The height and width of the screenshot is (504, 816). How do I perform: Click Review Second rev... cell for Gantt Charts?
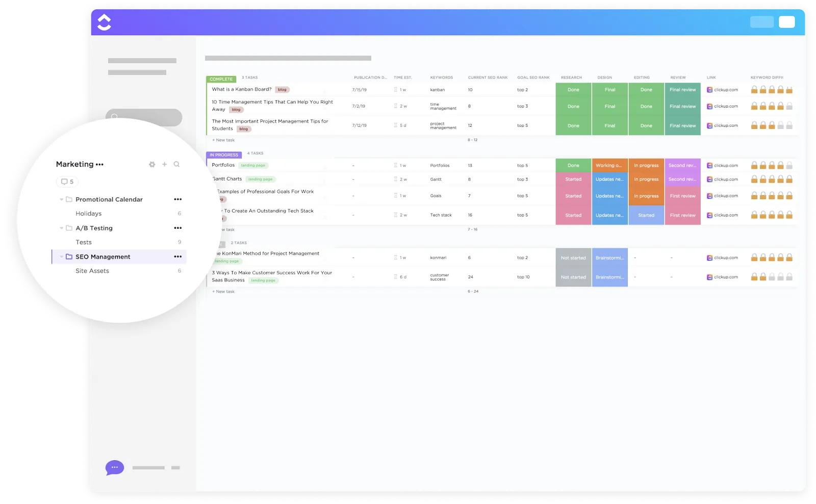tap(682, 179)
